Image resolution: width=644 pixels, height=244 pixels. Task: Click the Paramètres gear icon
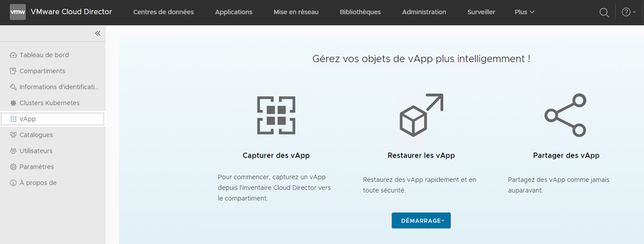click(x=13, y=167)
